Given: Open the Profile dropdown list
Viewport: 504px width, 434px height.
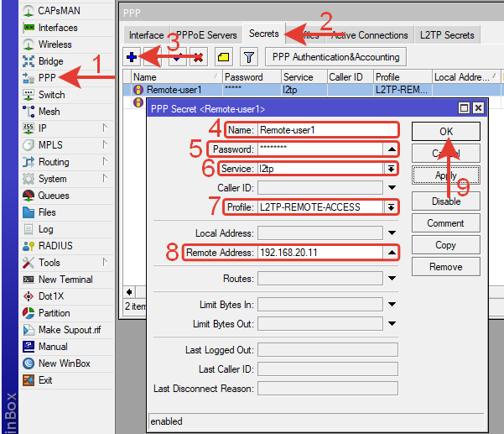Looking at the screenshot, I should pyautogui.click(x=391, y=207).
